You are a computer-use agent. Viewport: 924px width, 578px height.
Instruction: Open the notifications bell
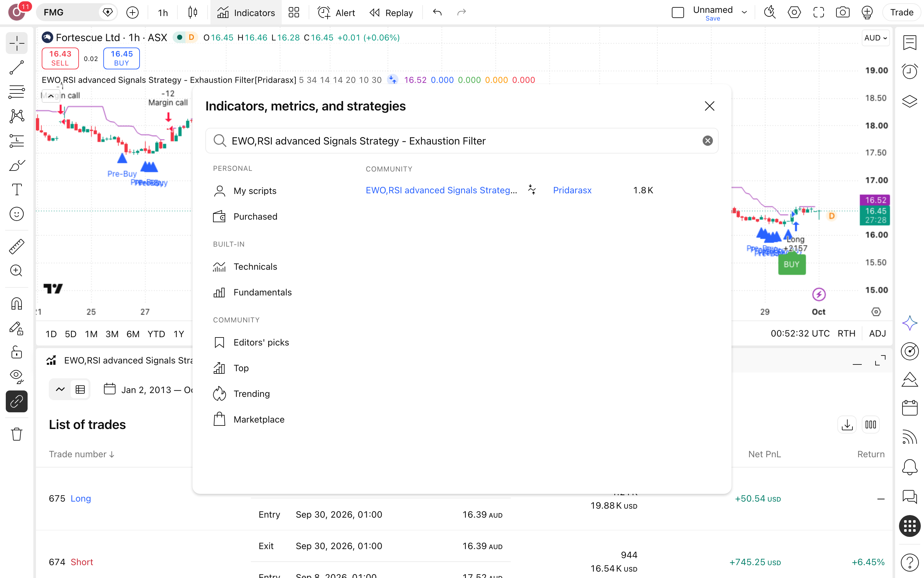(x=910, y=467)
